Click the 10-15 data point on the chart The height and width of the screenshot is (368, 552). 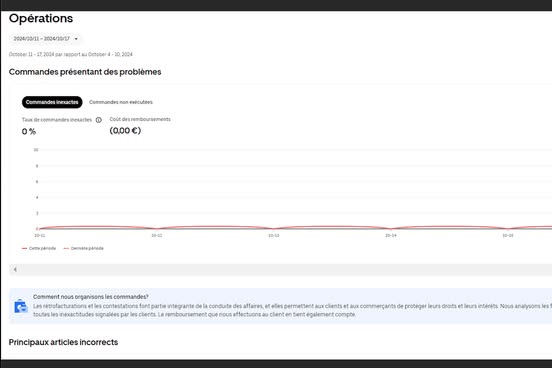pyautogui.click(x=508, y=229)
